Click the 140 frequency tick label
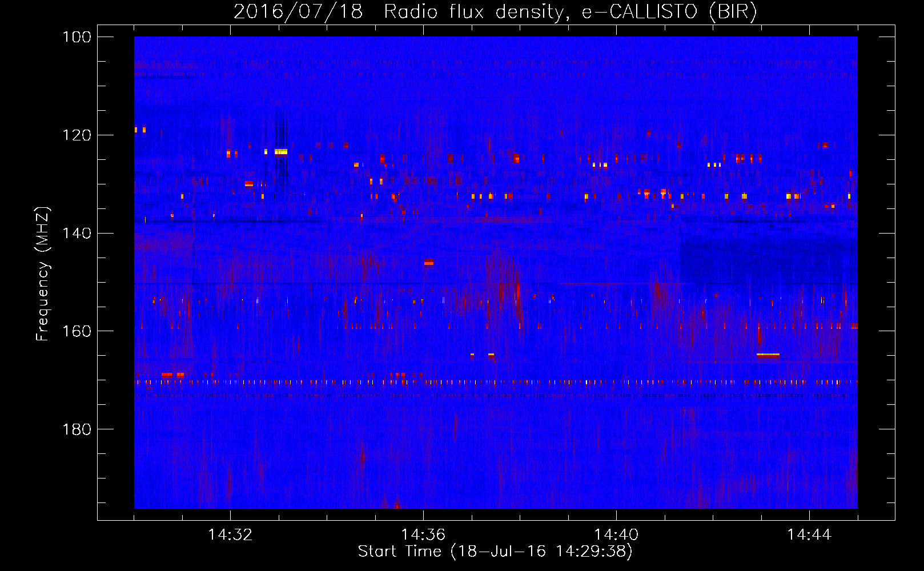Viewport: 924px width, 571px height. tap(77, 233)
